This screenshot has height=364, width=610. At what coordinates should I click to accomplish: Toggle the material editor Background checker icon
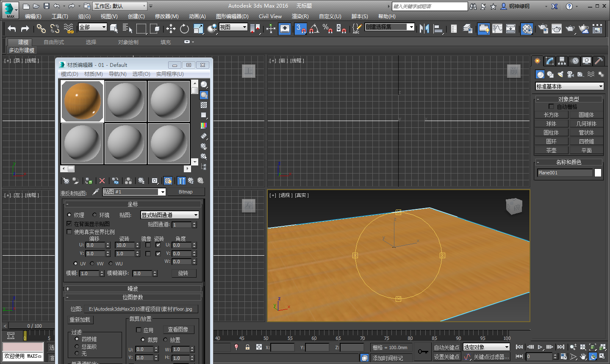[x=204, y=105]
